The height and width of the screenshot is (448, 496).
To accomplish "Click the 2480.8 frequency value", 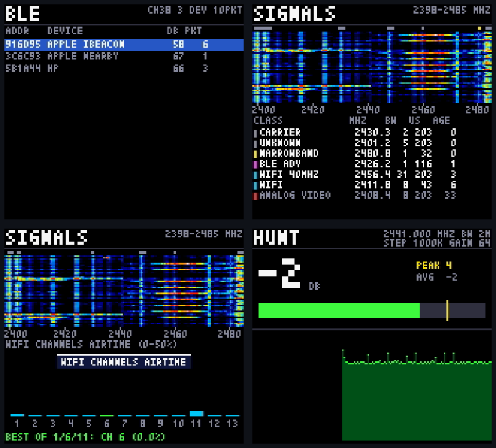I will point(373,153).
